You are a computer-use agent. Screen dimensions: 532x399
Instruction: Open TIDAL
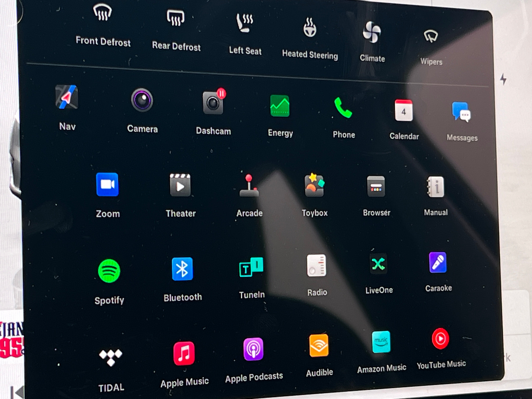tap(111, 358)
